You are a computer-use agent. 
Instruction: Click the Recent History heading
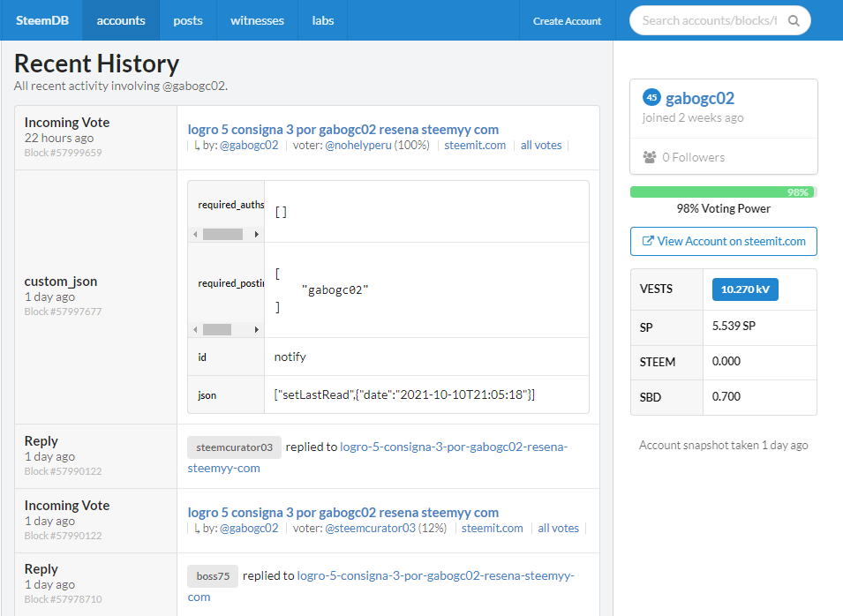click(x=96, y=64)
